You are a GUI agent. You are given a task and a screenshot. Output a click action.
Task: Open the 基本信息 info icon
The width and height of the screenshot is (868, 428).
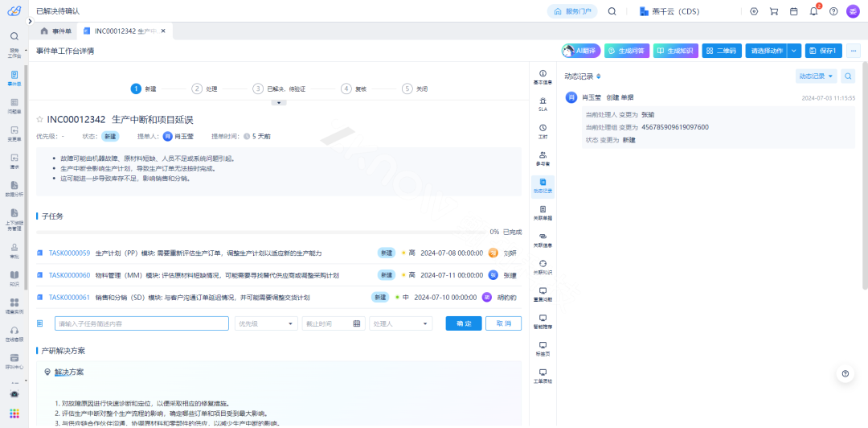[543, 76]
